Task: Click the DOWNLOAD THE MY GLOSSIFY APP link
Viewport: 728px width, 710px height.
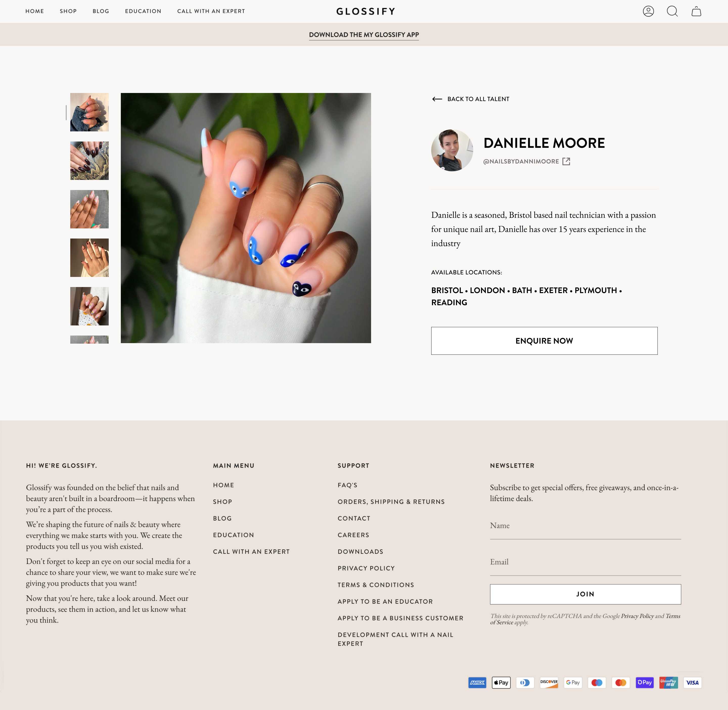Action: pyautogui.click(x=364, y=34)
